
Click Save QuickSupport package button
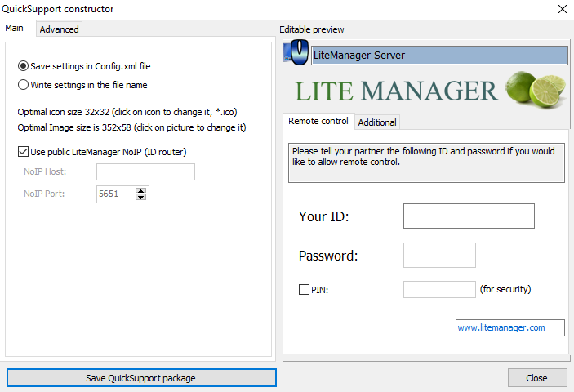141,378
